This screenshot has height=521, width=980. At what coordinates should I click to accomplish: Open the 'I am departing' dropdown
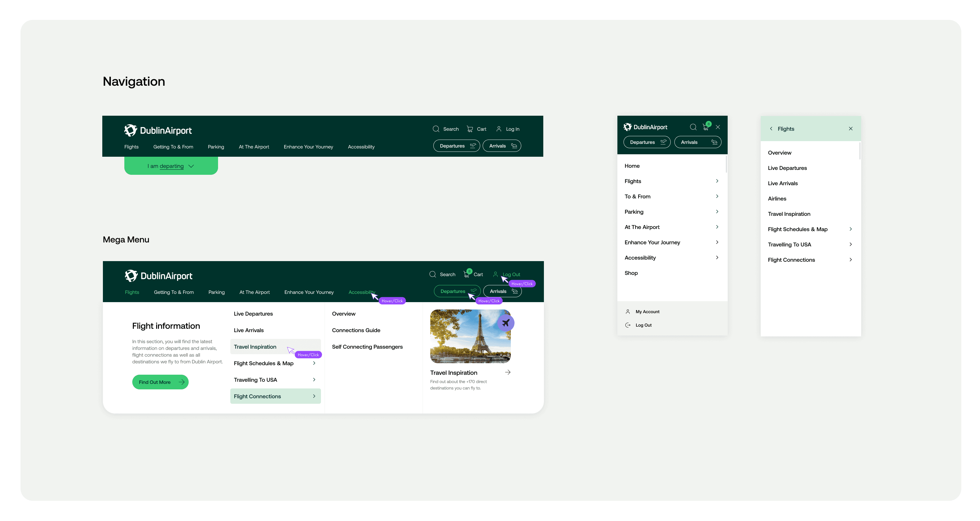coord(171,166)
